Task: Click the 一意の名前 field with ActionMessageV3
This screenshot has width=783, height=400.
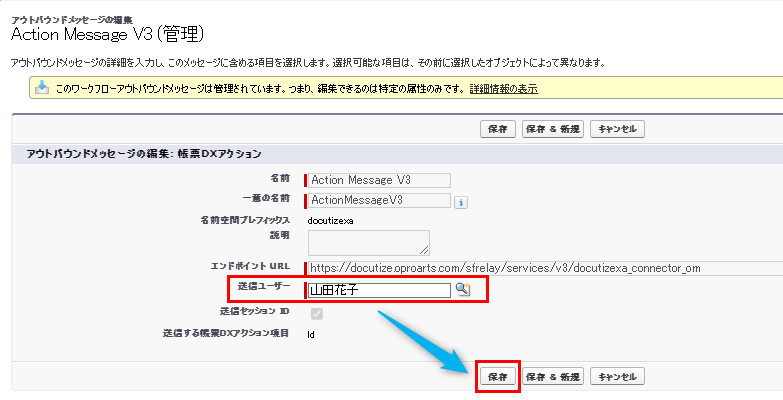Action: (x=380, y=200)
